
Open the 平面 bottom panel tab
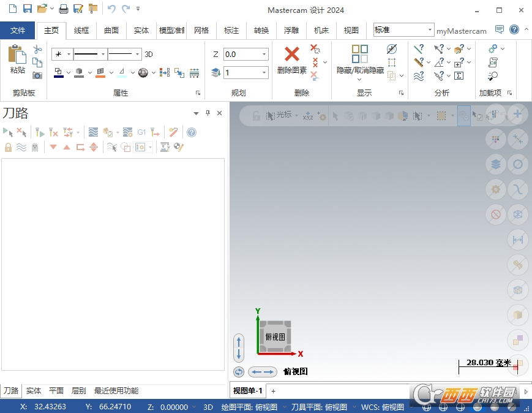click(x=56, y=390)
